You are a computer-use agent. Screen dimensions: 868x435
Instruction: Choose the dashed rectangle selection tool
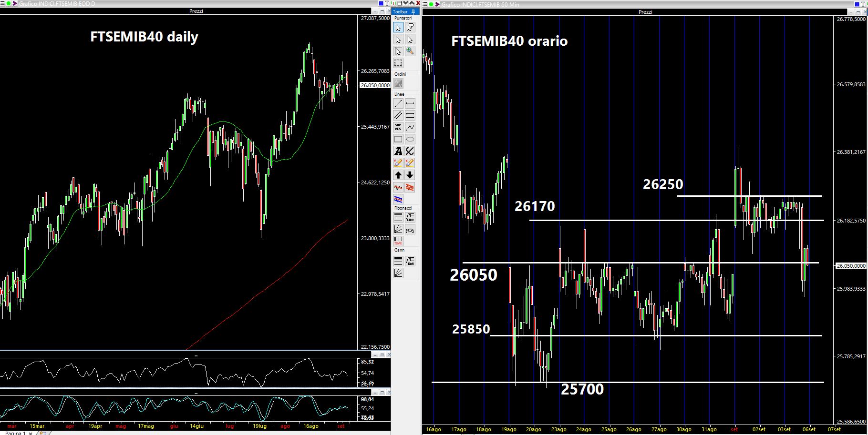point(398,63)
